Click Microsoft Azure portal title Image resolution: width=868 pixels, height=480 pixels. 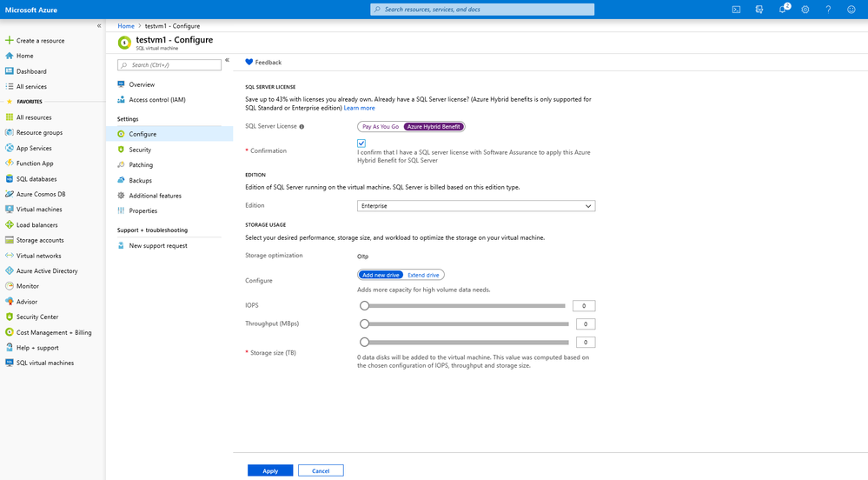click(31, 10)
